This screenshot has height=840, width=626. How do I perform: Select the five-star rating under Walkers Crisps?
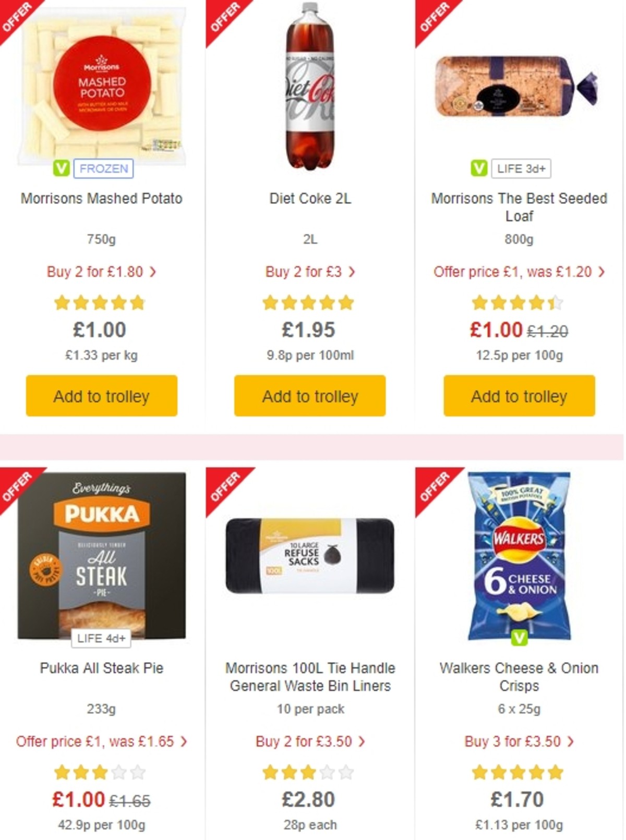coord(516,772)
